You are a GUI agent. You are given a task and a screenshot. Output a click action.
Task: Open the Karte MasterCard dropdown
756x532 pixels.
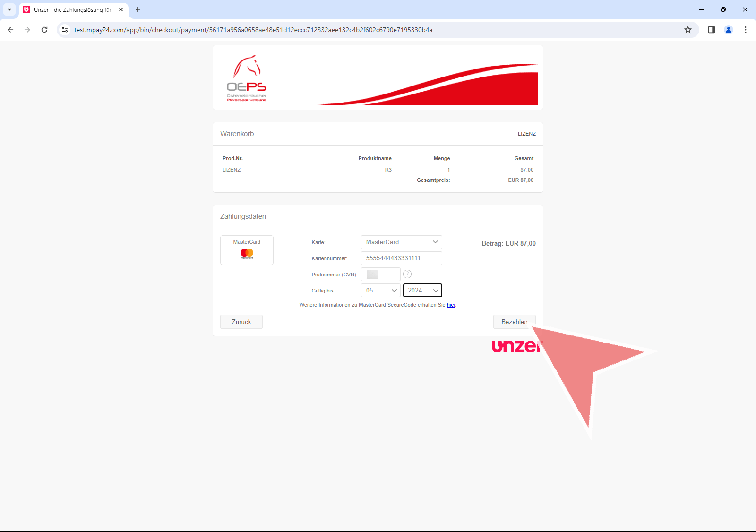point(401,242)
